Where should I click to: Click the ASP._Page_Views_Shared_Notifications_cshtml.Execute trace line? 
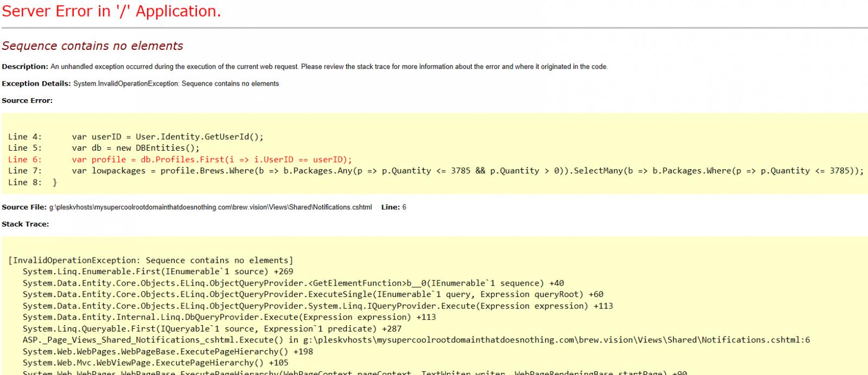coord(416,340)
